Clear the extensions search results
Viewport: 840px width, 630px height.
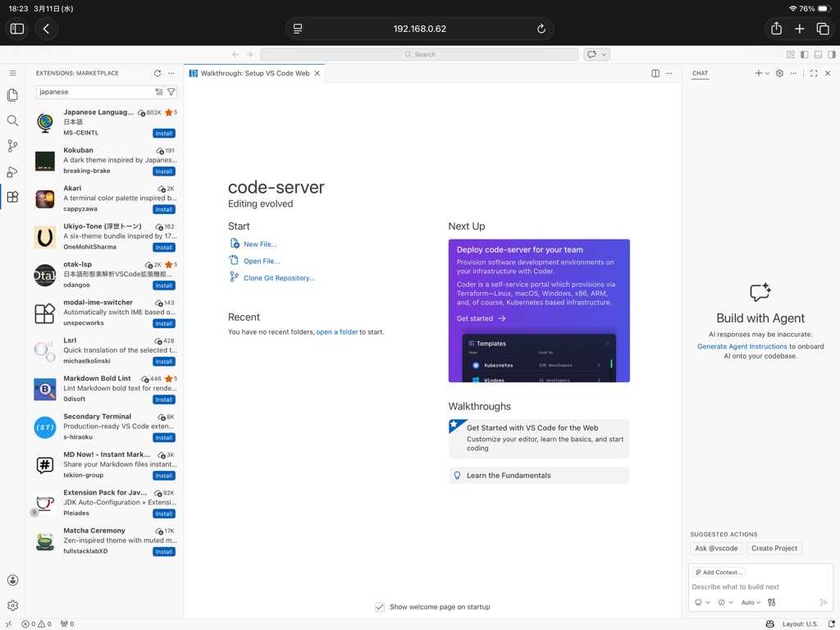tap(159, 92)
